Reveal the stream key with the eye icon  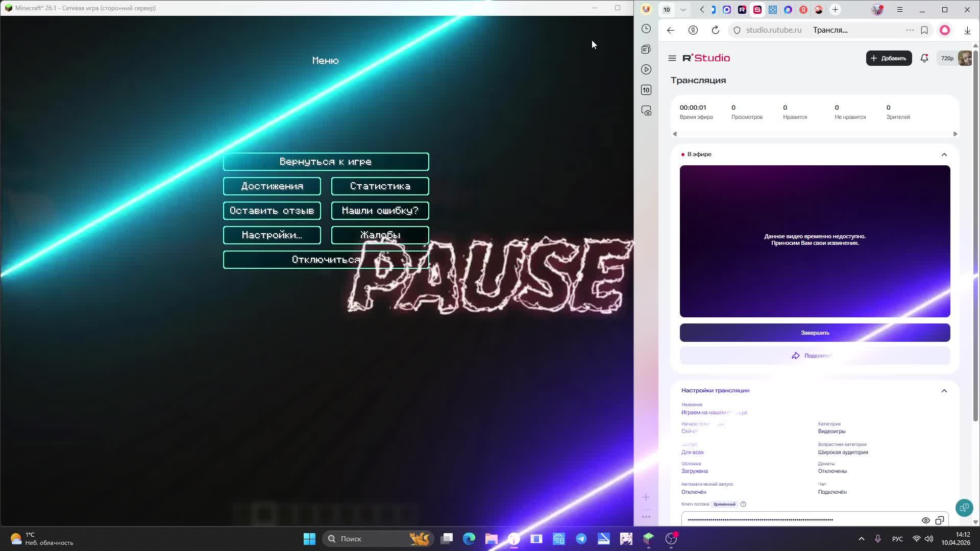pyautogui.click(x=925, y=520)
